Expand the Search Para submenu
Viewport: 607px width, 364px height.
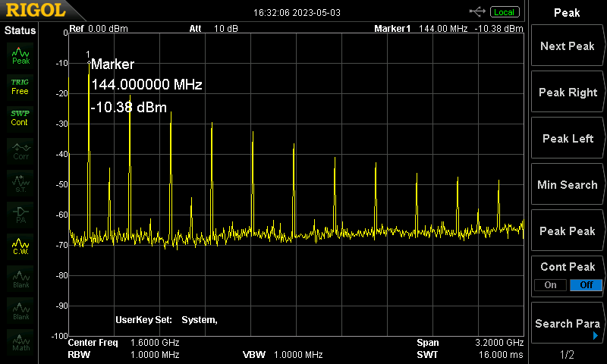[567, 324]
